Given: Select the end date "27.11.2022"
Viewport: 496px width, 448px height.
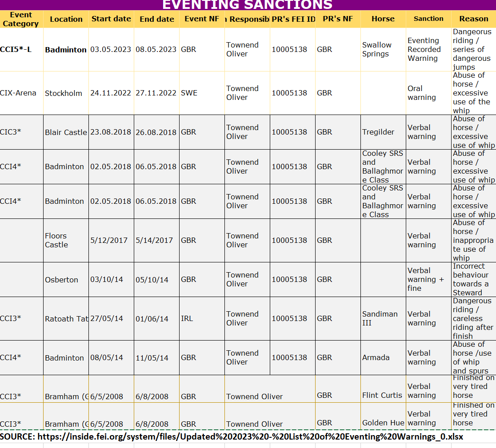Looking at the screenshot, I should [156, 93].
